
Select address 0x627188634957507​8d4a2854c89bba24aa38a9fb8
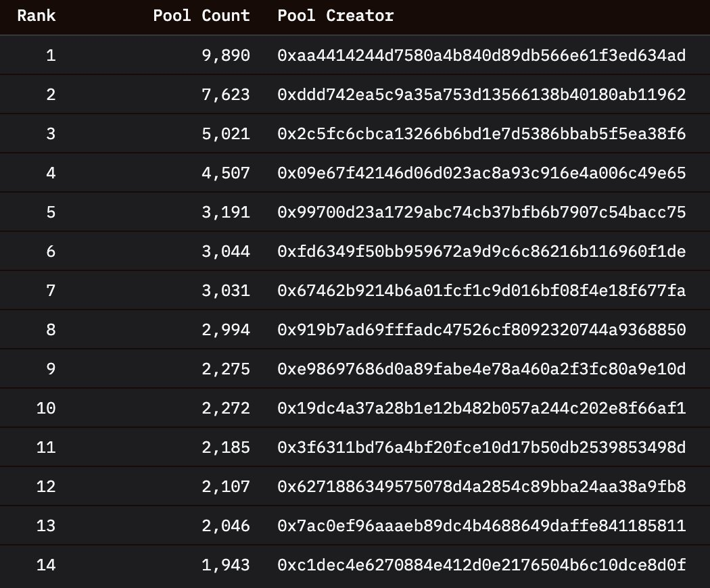[481, 487]
